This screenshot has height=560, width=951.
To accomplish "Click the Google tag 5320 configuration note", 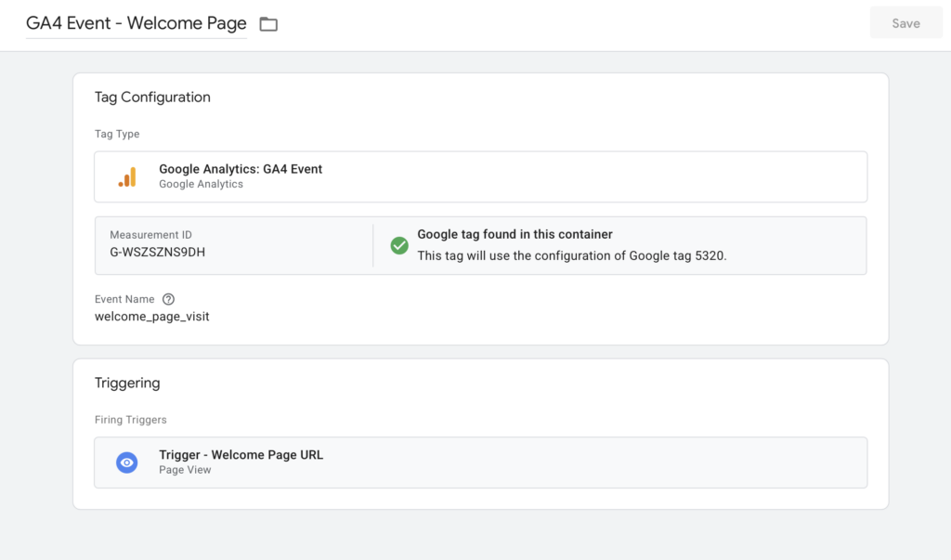I will 571,255.
